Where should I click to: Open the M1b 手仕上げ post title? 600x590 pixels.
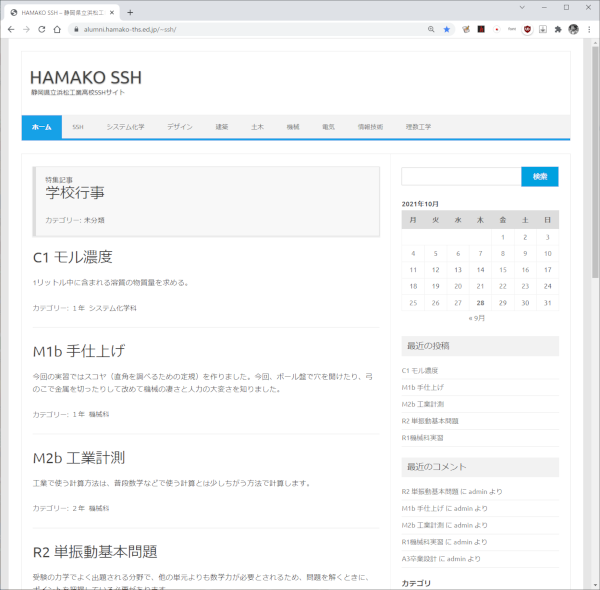79,351
